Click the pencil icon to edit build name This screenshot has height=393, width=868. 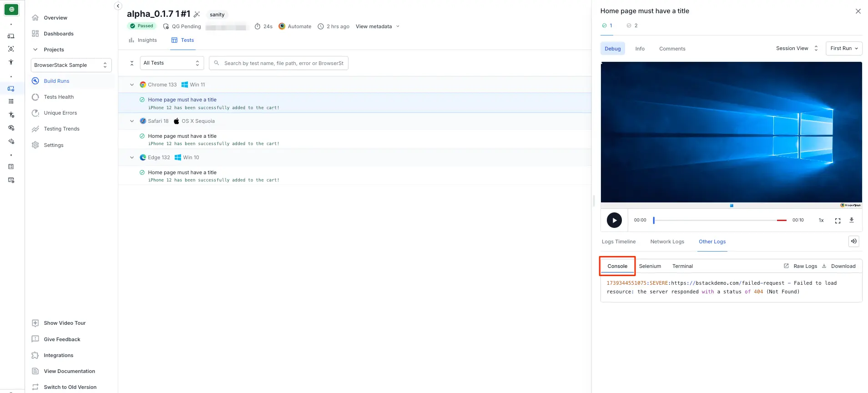coord(197,15)
